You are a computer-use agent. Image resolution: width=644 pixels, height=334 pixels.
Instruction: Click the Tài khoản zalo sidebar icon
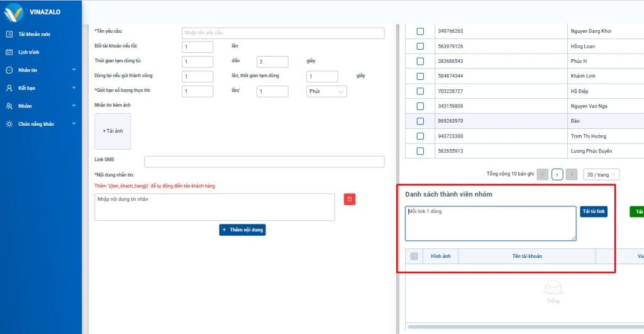(9, 34)
